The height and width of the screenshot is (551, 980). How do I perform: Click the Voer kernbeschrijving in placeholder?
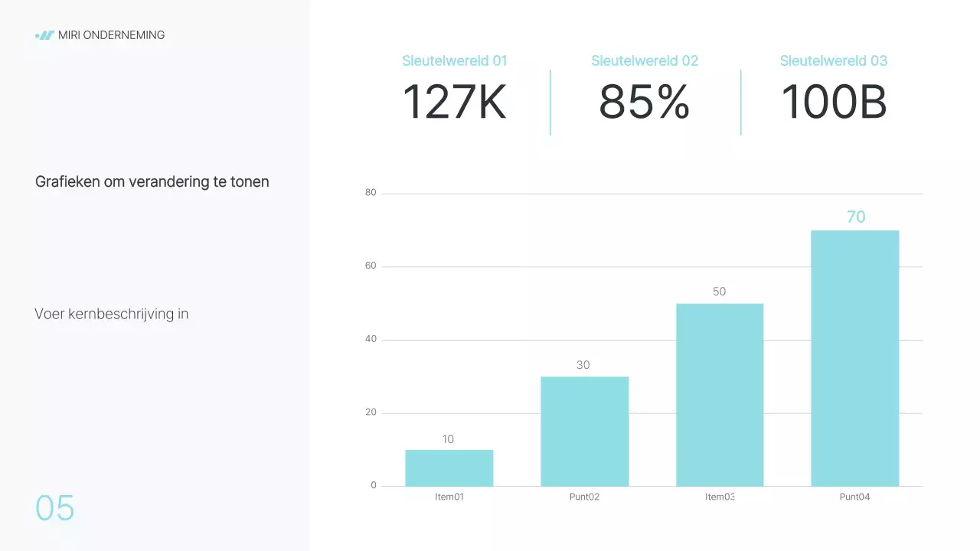point(112,314)
